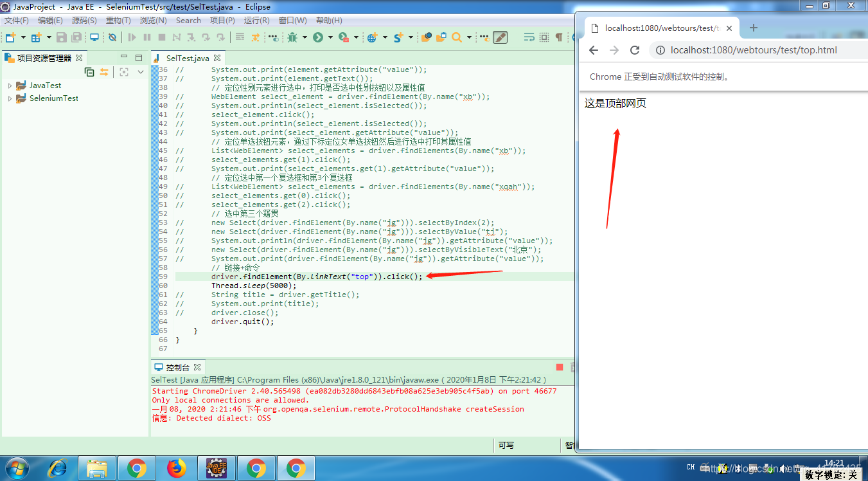Click the Save All icon
The height and width of the screenshot is (481, 868).
tap(76, 37)
